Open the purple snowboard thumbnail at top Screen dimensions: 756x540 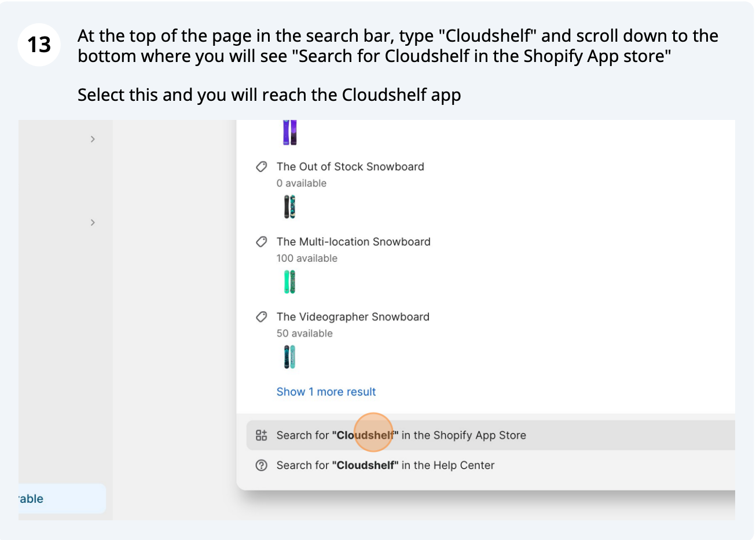coord(290,132)
